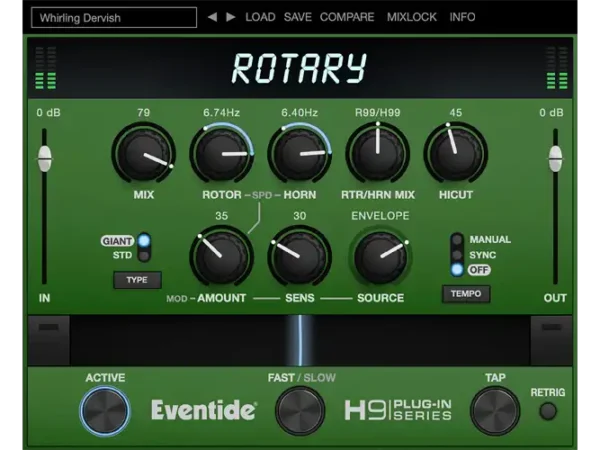
Task: Toggle the RETRIG button
Action: (x=548, y=411)
